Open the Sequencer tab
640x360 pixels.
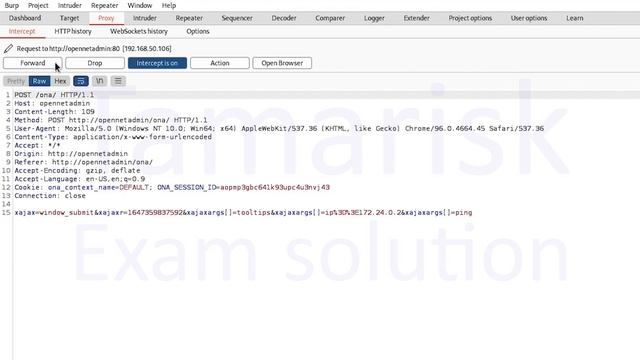(237, 18)
